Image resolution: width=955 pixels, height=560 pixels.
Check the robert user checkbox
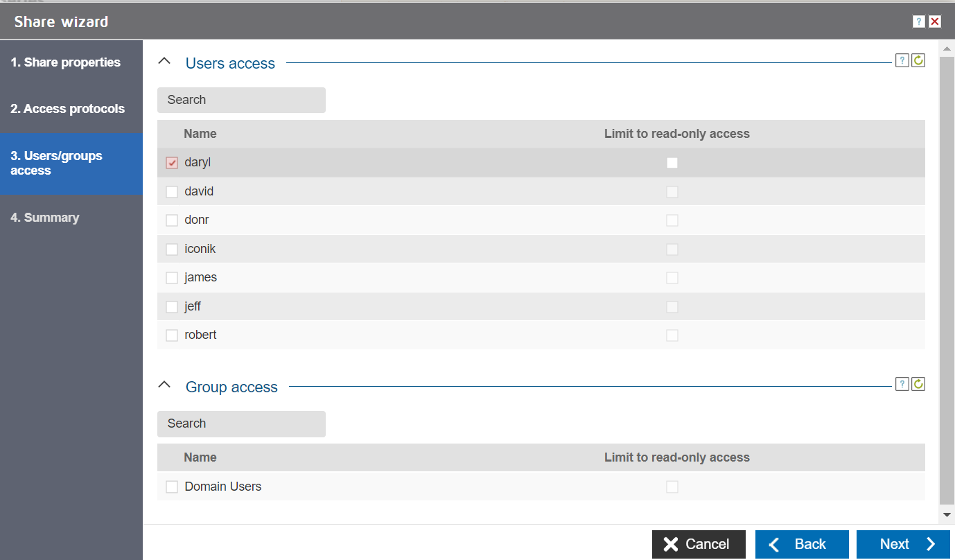tap(172, 335)
